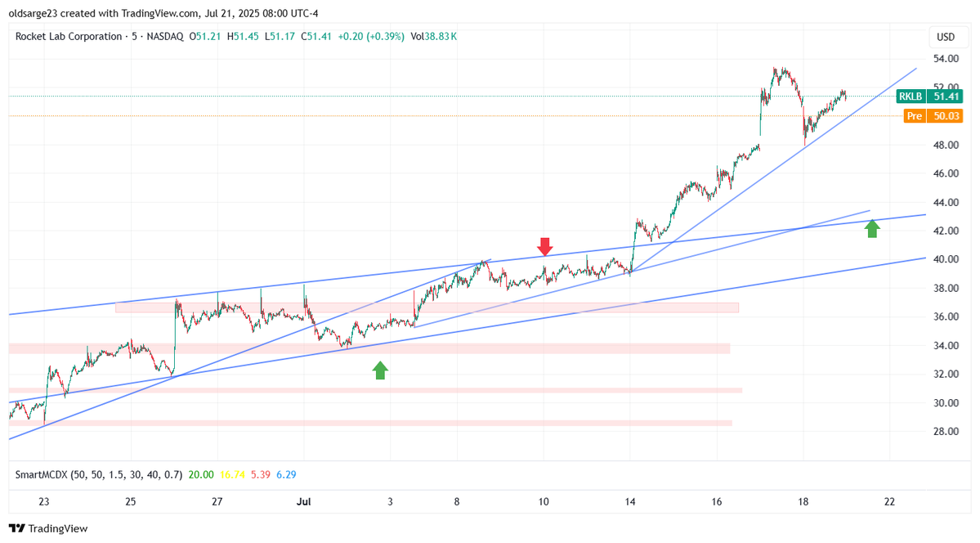The height and width of the screenshot is (543, 980).
Task: Click the Jul label on time axis
Action: [x=304, y=502]
